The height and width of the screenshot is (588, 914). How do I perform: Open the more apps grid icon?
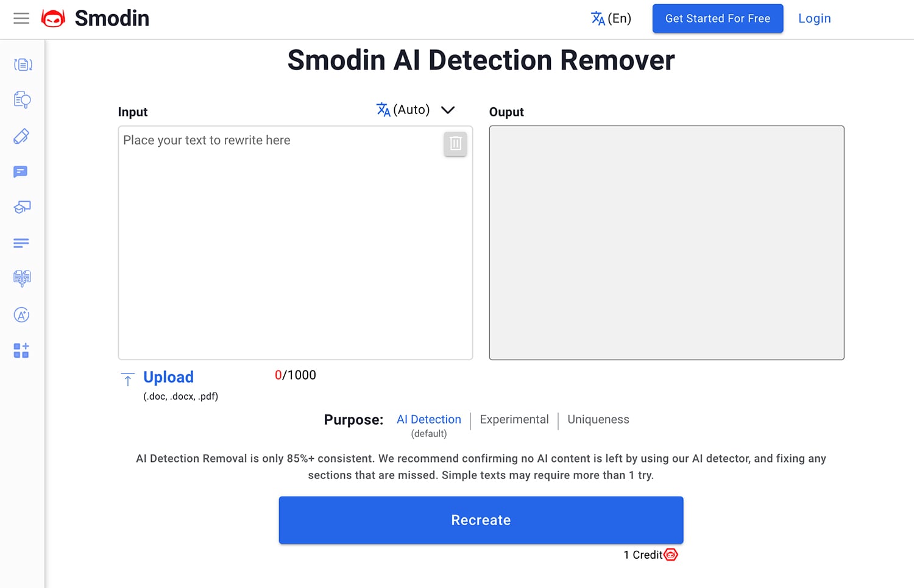(x=21, y=350)
